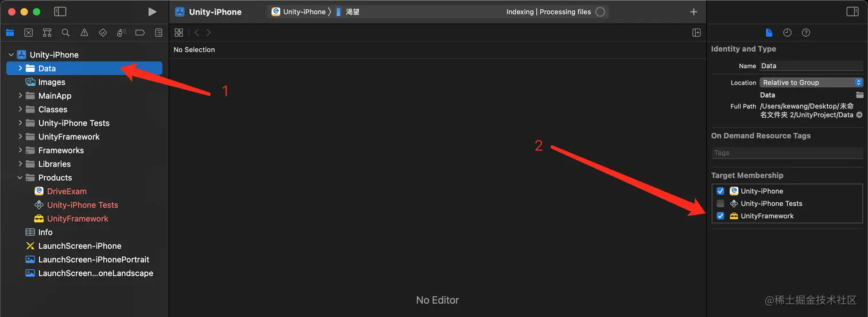Viewport: 868px width, 317px height.
Task: Select the Libraries group row
Action: [84, 164]
